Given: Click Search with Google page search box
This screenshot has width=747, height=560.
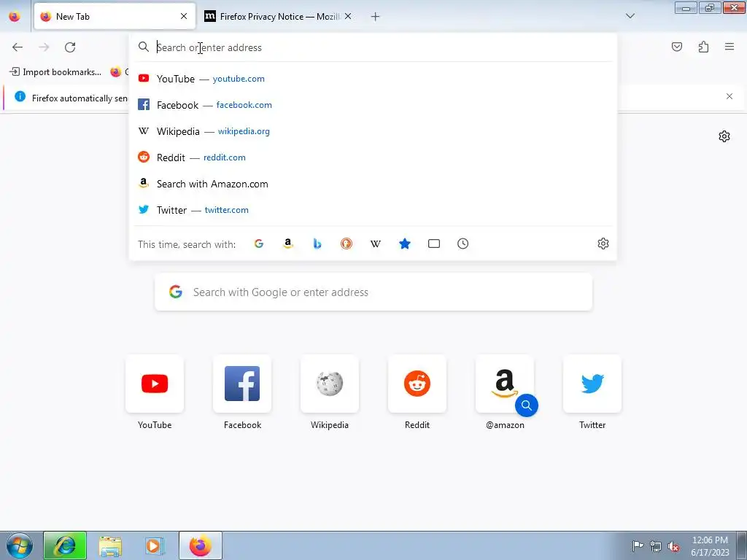Looking at the screenshot, I should click(x=373, y=292).
